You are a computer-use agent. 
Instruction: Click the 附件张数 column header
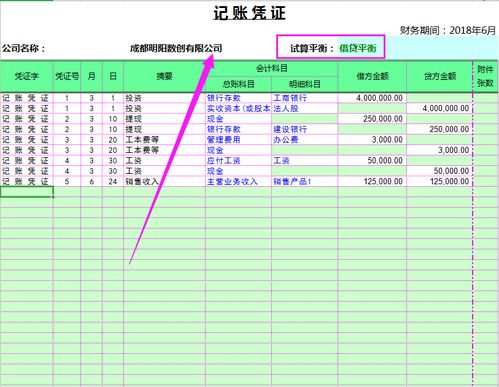tap(485, 76)
